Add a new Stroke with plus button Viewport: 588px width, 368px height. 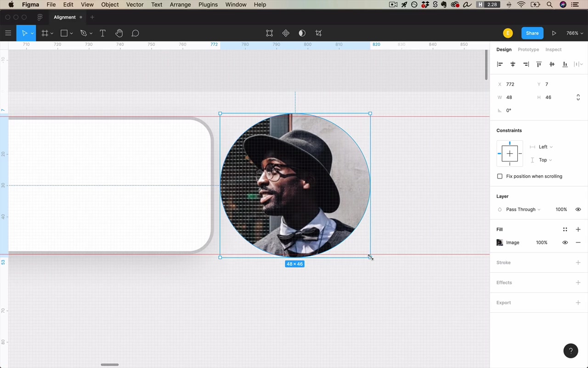578,263
